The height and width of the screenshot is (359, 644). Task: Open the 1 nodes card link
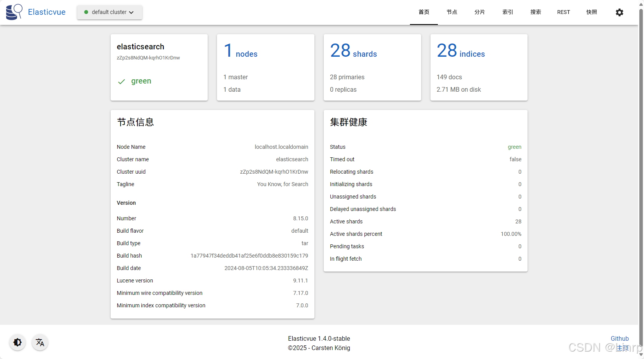pyautogui.click(x=241, y=51)
